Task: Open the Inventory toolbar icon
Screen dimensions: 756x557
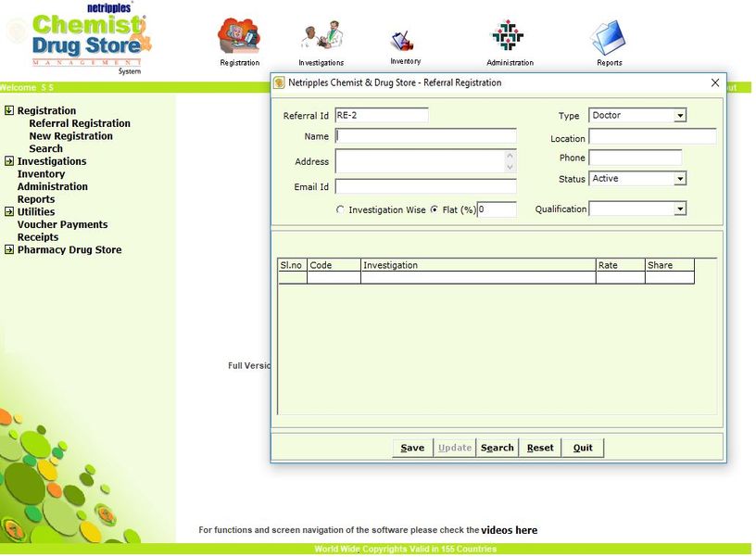Action: 403,41
